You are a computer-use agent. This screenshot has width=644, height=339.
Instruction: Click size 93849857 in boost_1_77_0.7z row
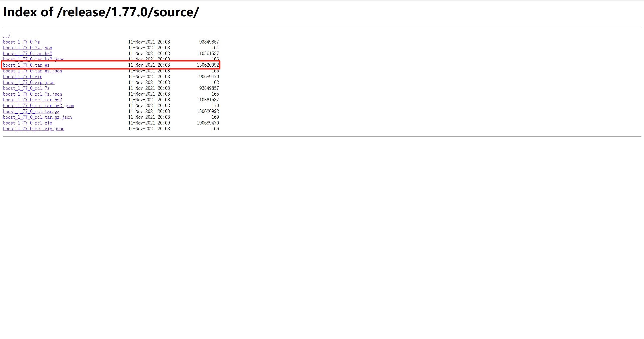tap(209, 42)
